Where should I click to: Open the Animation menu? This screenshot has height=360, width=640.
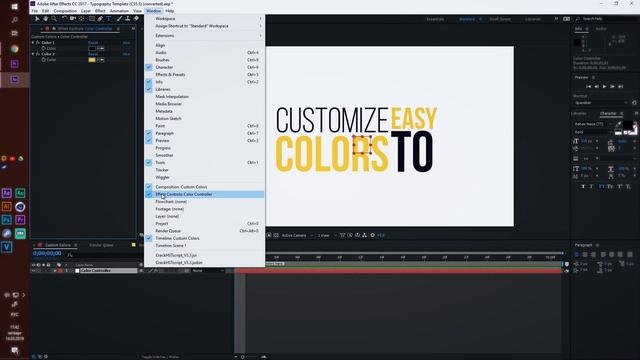(x=119, y=11)
